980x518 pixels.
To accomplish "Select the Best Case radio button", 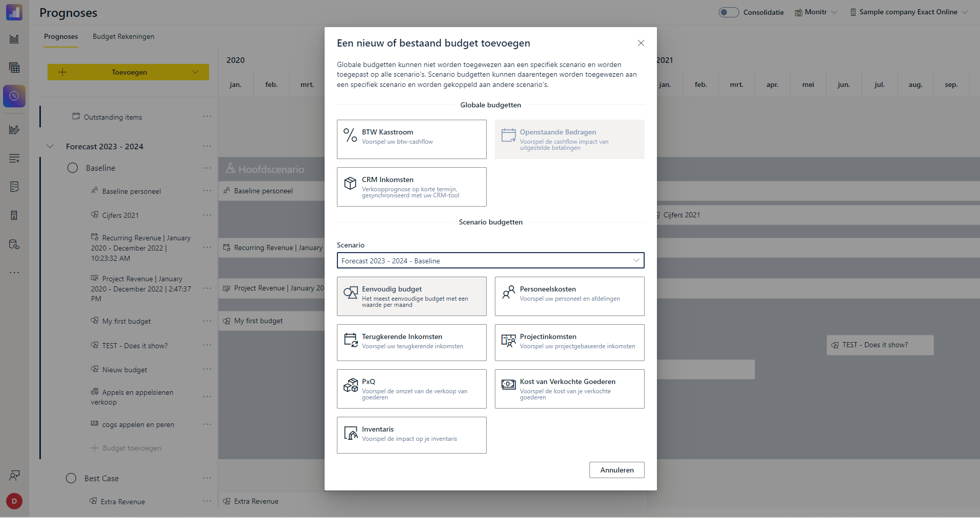I will pyautogui.click(x=71, y=478).
